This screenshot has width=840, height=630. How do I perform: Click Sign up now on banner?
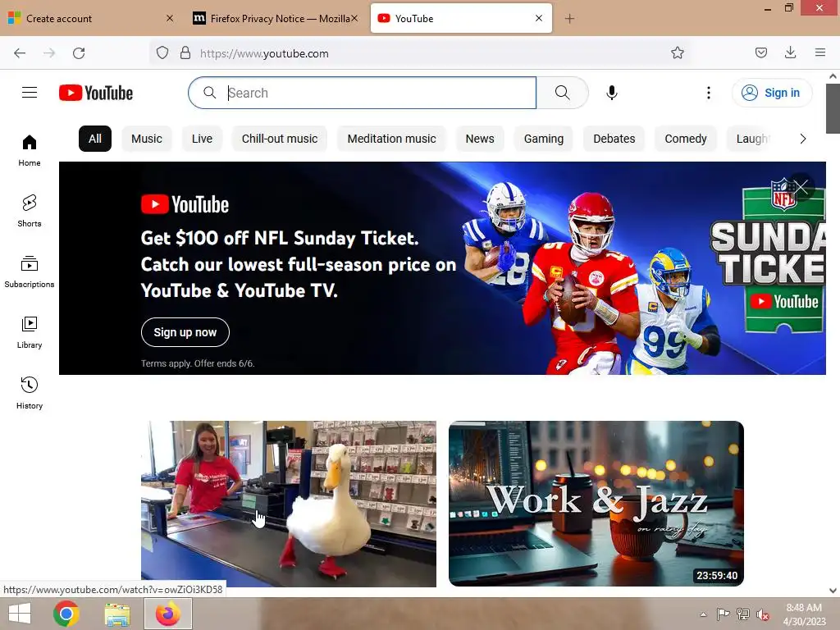coord(185,332)
